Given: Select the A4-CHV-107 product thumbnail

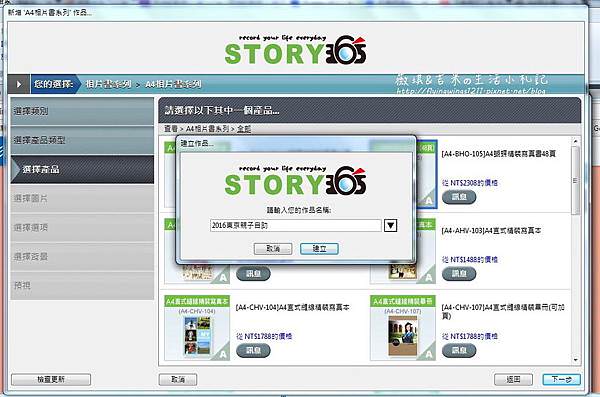Looking at the screenshot, I should 403,328.
